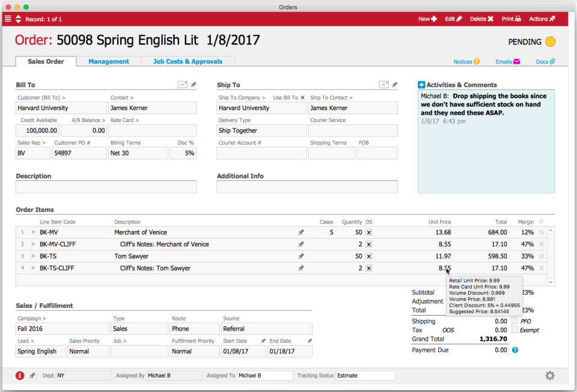The width and height of the screenshot is (577, 392).
Task: Open the Job Costs & Approvals tab
Action: (x=188, y=61)
